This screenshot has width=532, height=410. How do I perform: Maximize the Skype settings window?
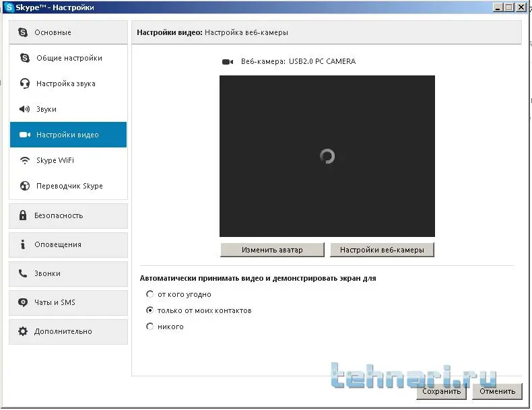[509, 7]
